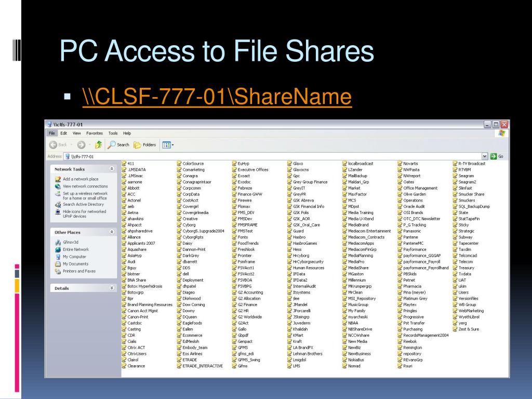This screenshot has width=532, height=399.
Task: Select the ColorSource share icon
Action: click(179, 164)
